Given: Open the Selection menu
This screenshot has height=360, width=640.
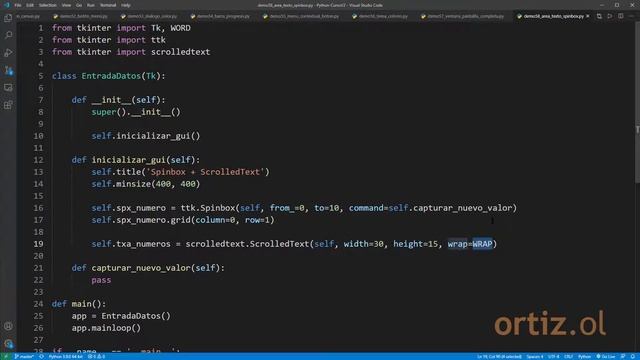Looking at the screenshot, I should [48, 5].
